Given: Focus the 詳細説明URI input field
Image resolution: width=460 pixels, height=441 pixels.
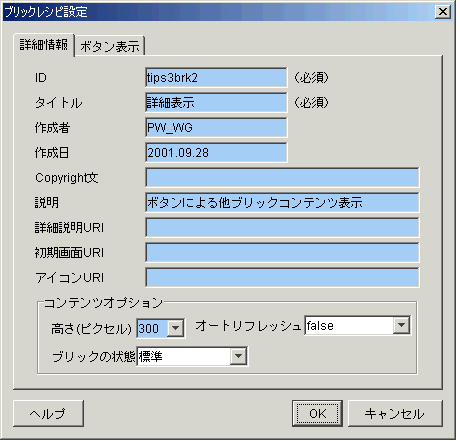Looking at the screenshot, I should pyautogui.click(x=282, y=228).
